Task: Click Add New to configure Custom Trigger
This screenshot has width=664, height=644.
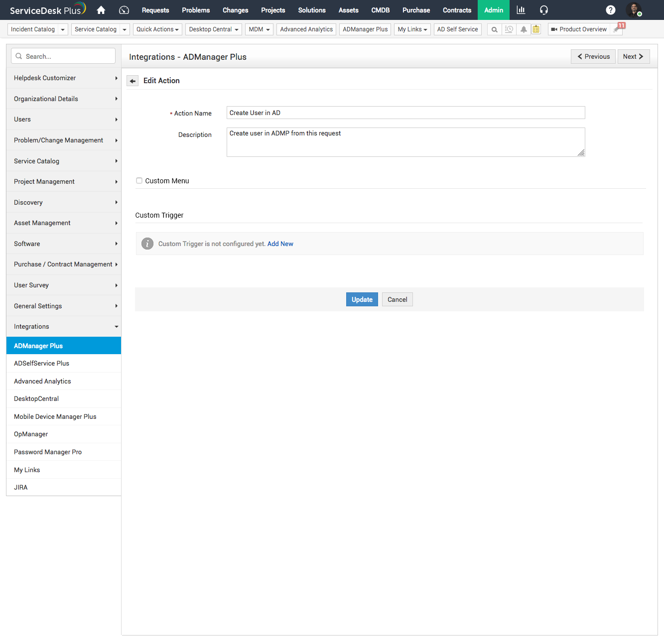Action: point(280,244)
